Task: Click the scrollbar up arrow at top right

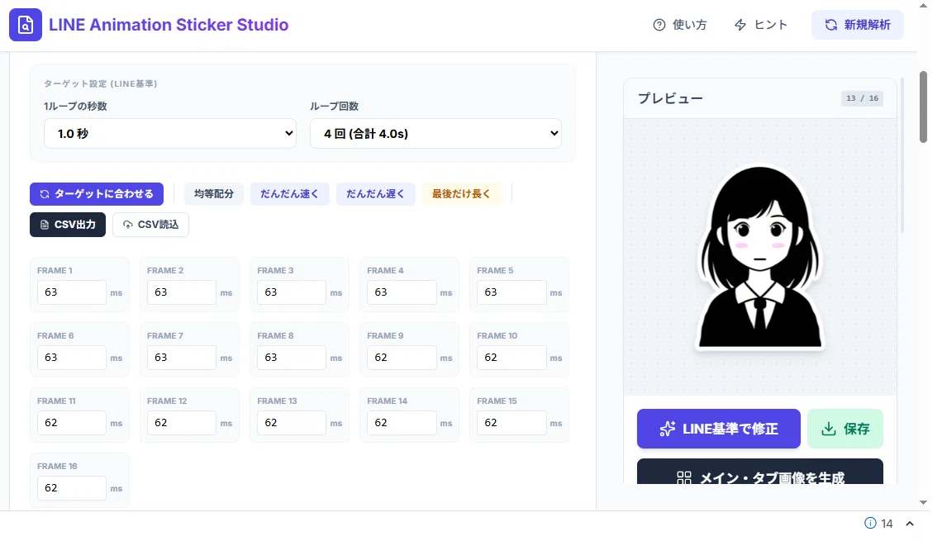Action: [923, 6]
